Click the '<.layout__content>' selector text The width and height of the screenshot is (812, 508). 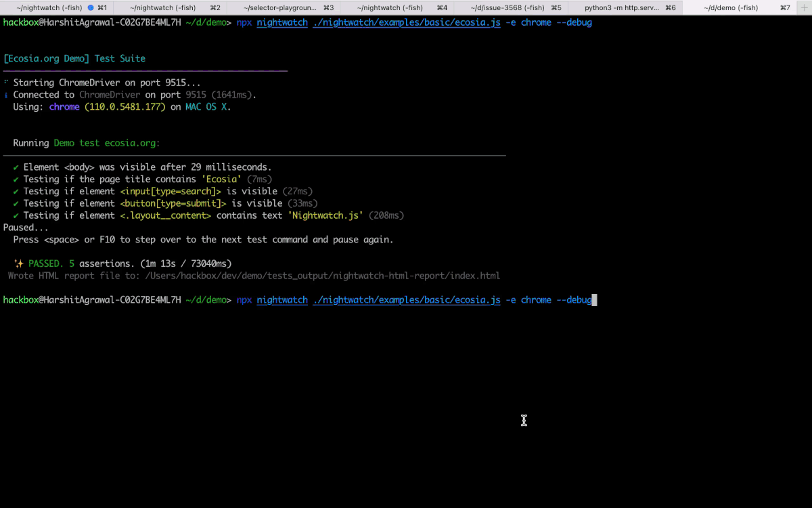coord(166,216)
